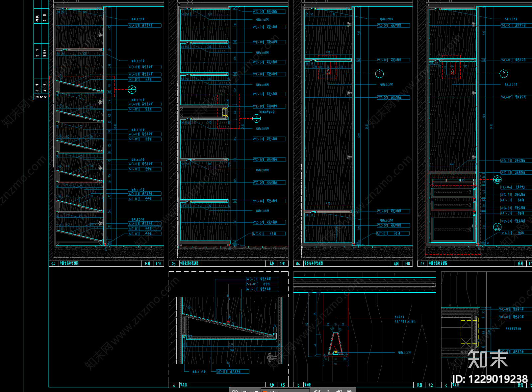The height and width of the screenshot is (392, 532).
Task: Select the bottom "WD-01" tag in detail a
Action: pyautogui.click(x=221, y=371)
